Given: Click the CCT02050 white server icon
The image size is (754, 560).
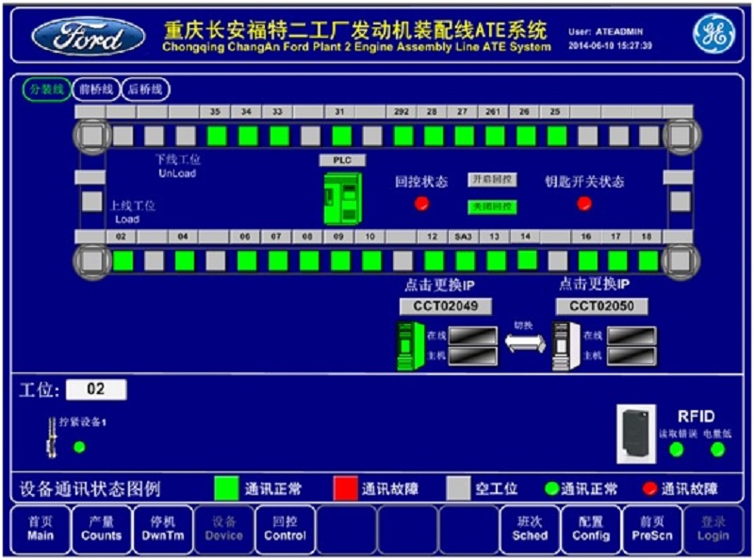Looking at the screenshot, I should (565, 346).
